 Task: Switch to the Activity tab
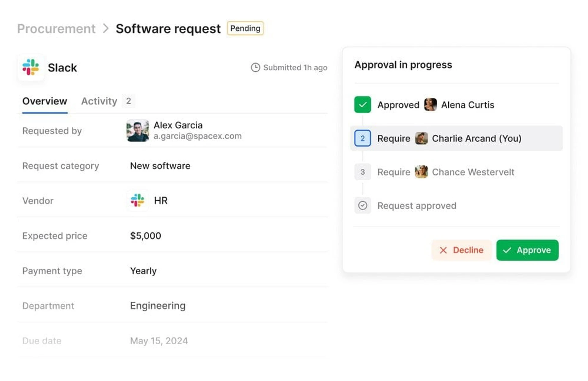(99, 101)
